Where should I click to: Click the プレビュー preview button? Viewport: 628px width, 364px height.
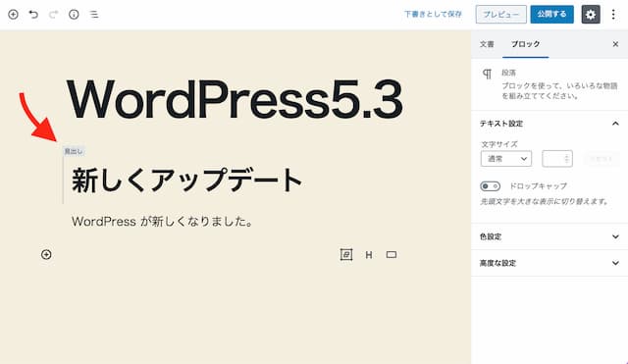[501, 15]
